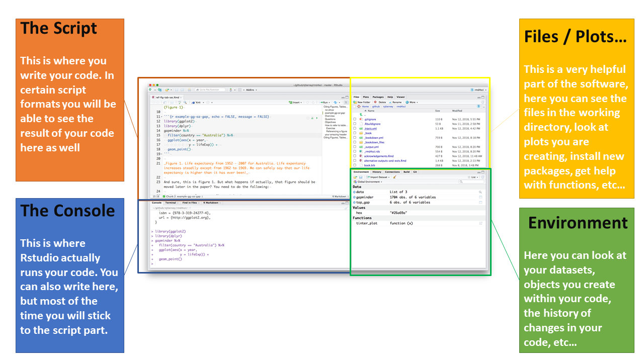Open the alternative-outputs-and-exts.Rmd file link
This screenshot has height=362, width=644.
point(385,161)
